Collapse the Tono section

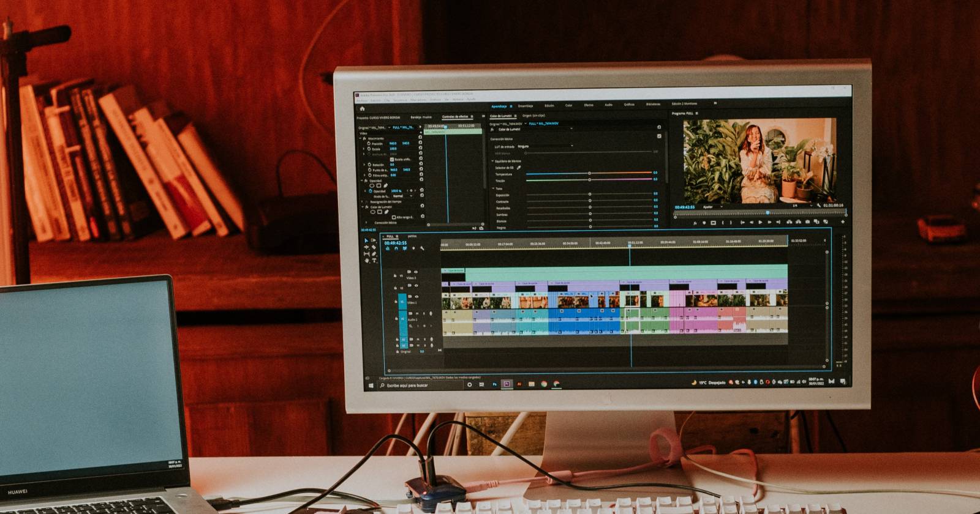click(x=492, y=188)
